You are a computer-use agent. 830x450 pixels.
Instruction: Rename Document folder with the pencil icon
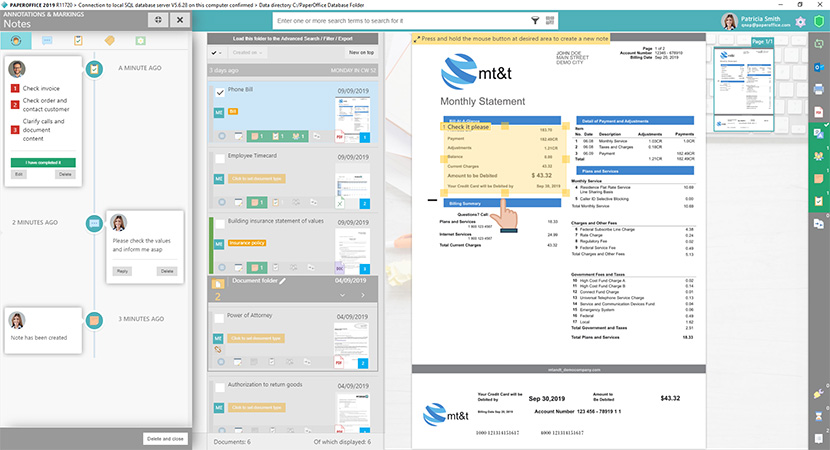(283, 281)
